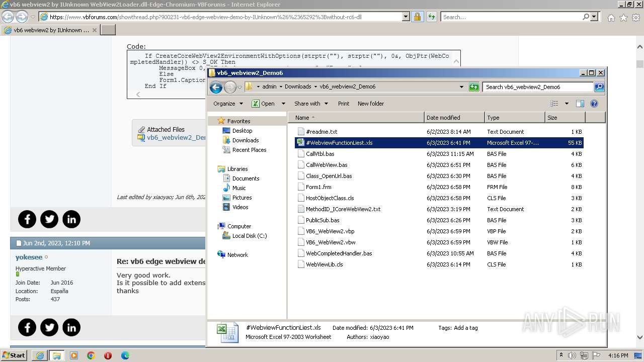Open vb6_webview2_Demo attached file link

[x=176, y=137]
